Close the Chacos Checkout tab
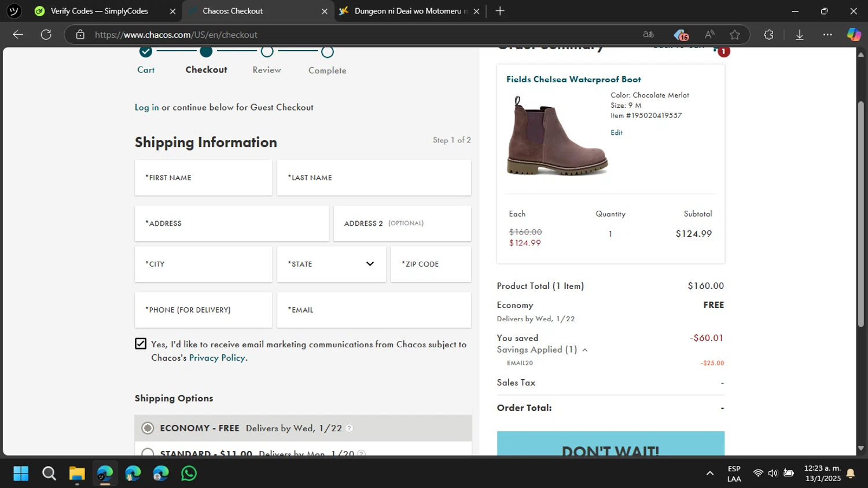This screenshot has height=488, width=868. [x=325, y=11]
